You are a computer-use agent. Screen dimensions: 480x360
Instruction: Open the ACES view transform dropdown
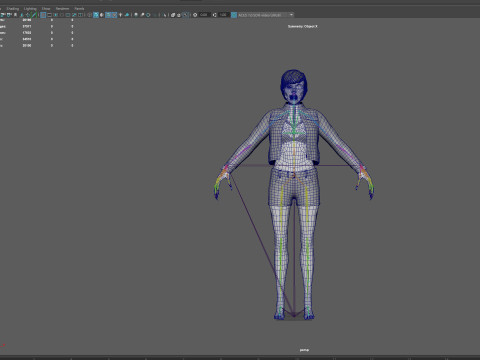coord(265,15)
